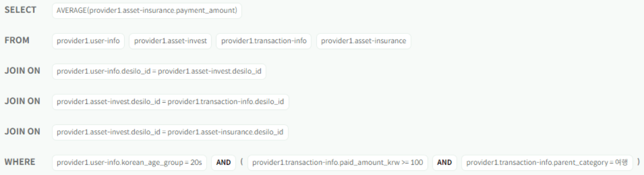Edit the paid_amount_krw >= 100 condition

[x=338, y=163]
